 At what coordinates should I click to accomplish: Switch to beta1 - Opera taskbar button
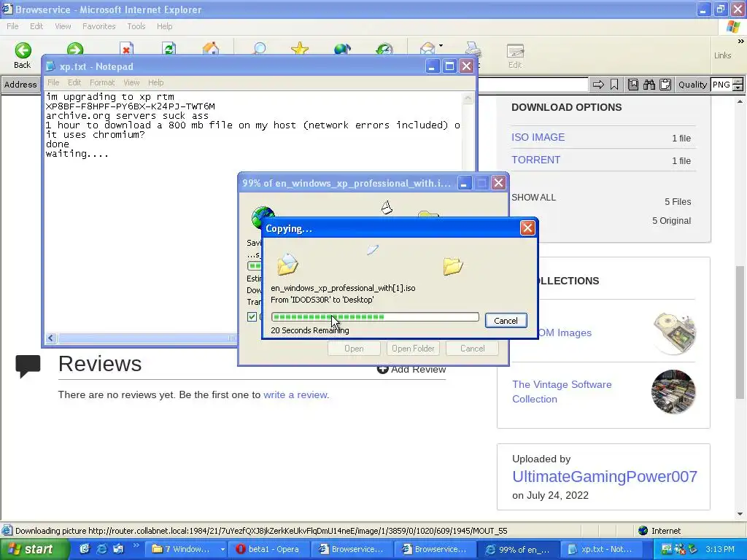click(268, 550)
